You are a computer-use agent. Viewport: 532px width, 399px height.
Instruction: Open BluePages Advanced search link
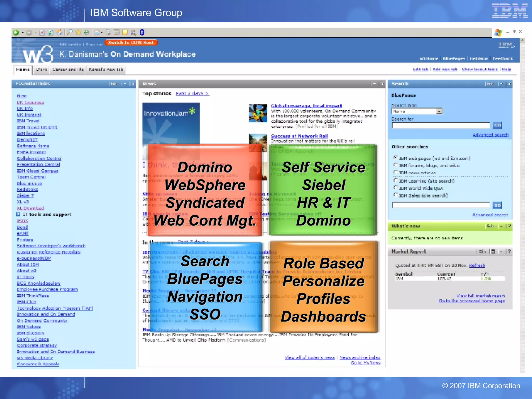coord(490,135)
